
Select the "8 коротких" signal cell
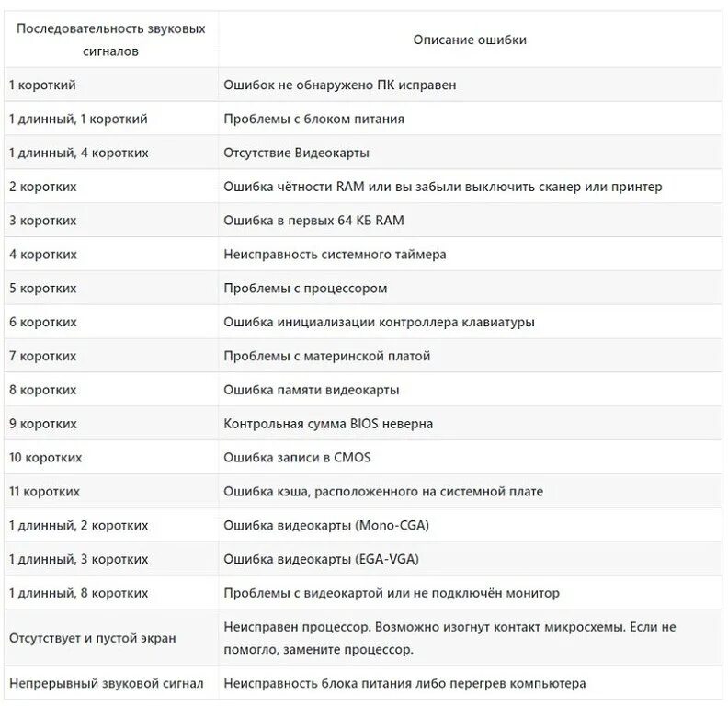[x=43, y=390]
